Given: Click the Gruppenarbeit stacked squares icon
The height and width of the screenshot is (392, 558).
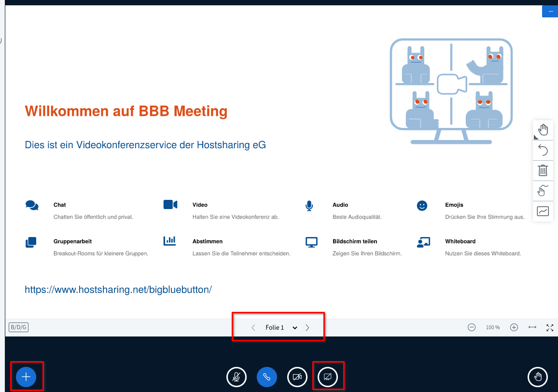Looking at the screenshot, I should [31, 242].
